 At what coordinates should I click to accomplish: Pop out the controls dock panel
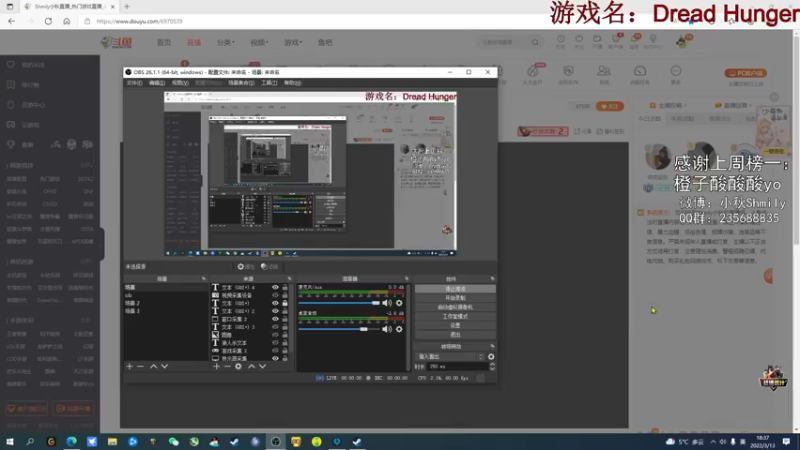click(x=492, y=279)
